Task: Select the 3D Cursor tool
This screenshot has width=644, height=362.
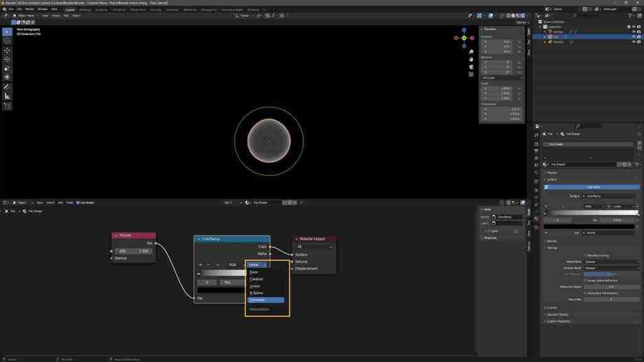Action: click(7, 41)
